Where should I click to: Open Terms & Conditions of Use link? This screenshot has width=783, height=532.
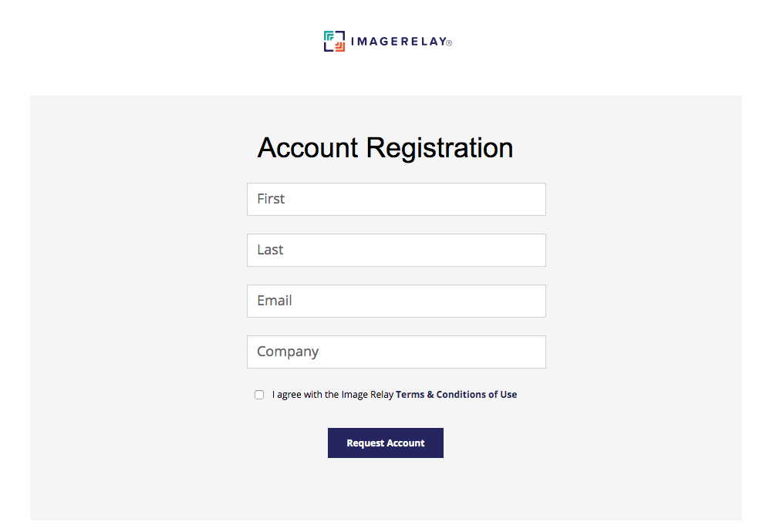pyautogui.click(x=457, y=395)
